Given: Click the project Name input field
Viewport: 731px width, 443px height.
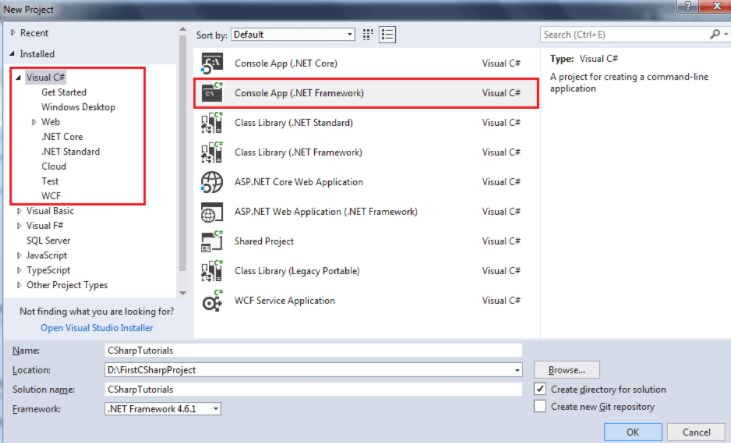Looking at the screenshot, I should click(313, 350).
